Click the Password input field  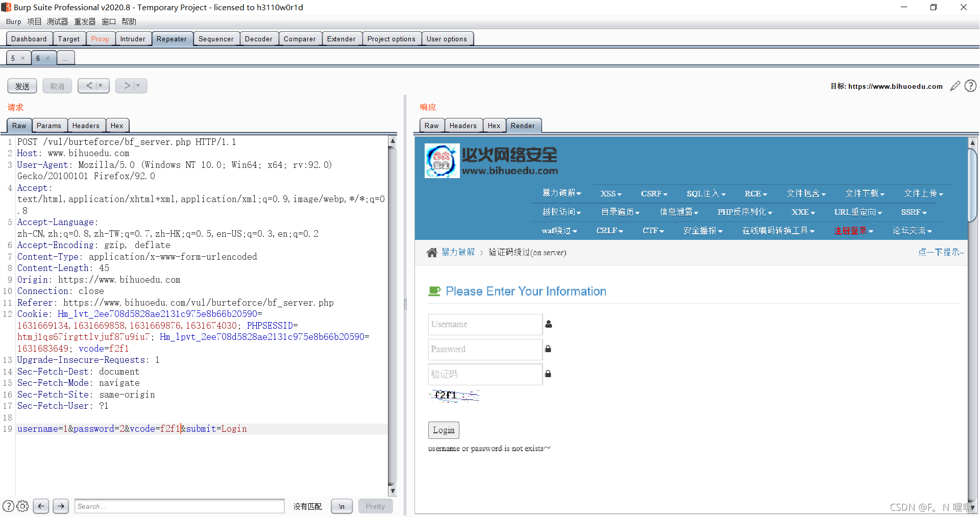pyautogui.click(x=485, y=349)
